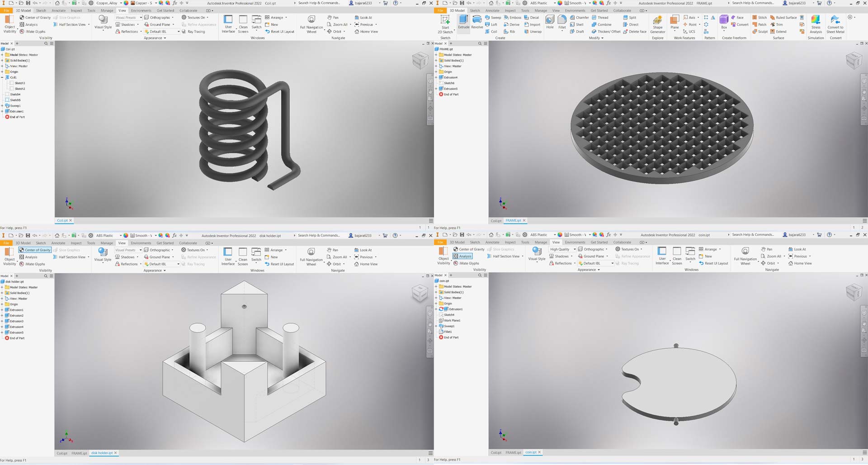Choose the Hole tool in FRAME.ipt window
Screen dimensions: 868x465
click(x=550, y=22)
